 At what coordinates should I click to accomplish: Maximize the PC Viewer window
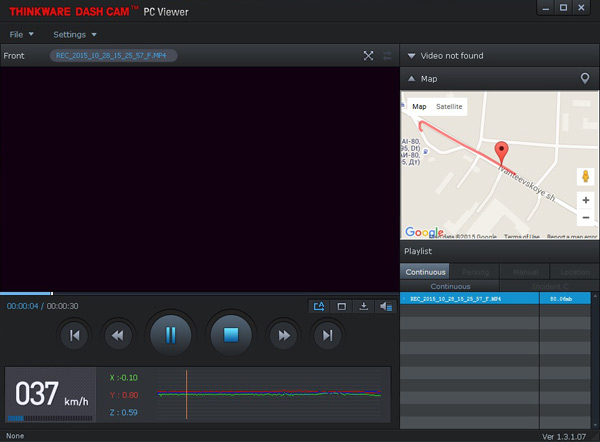click(x=563, y=8)
